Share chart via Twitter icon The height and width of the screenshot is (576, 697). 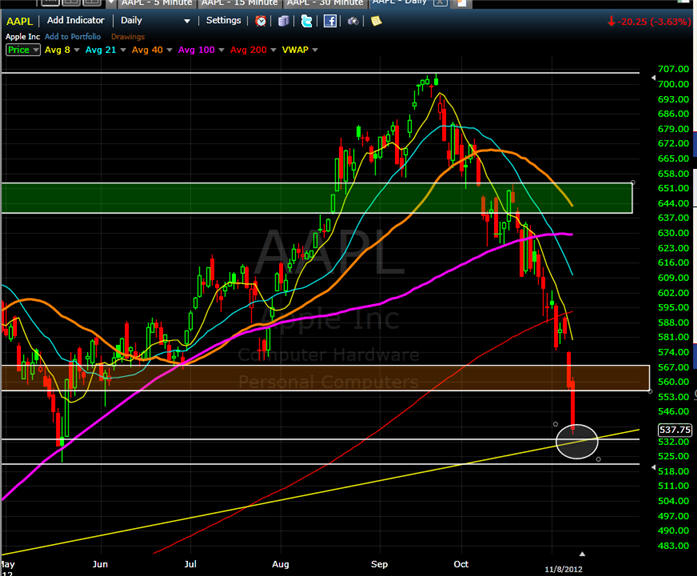pos(305,20)
